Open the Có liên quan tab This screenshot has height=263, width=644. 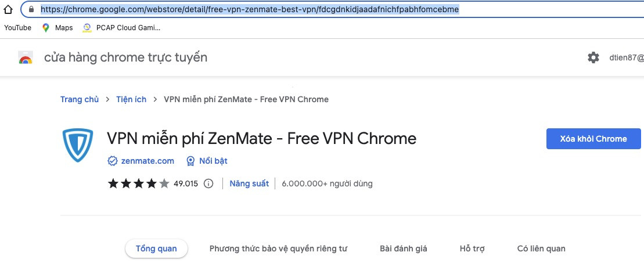[541, 248]
